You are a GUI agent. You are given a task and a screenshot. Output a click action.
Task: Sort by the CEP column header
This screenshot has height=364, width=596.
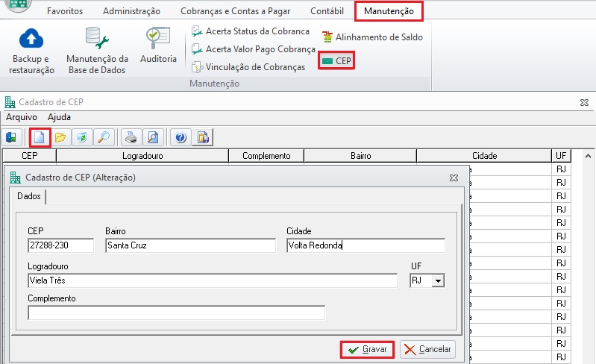pyautogui.click(x=30, y=156)
